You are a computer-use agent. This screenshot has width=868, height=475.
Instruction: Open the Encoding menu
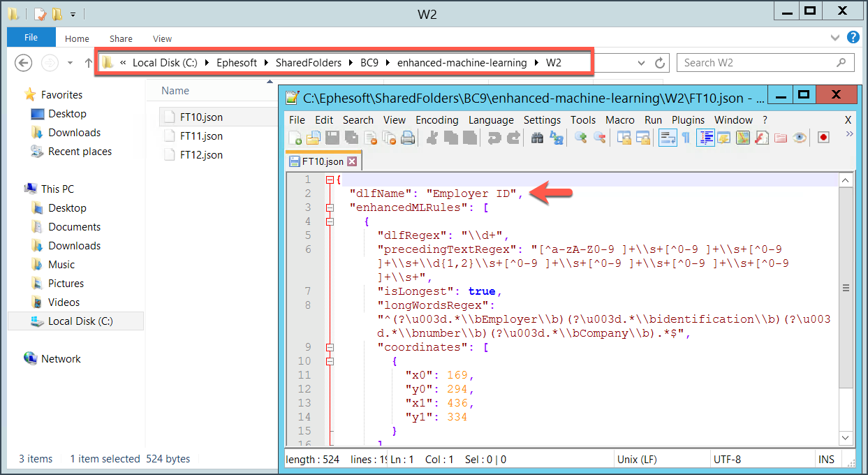coord(436,120)
